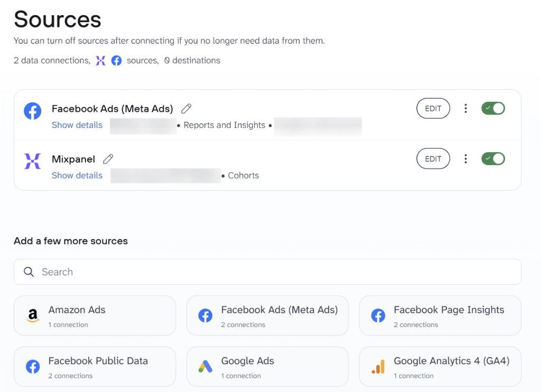Click the Facebook Ads source icon
The width and height of the screenshot is (541, 392).
(x=32, y=110)
